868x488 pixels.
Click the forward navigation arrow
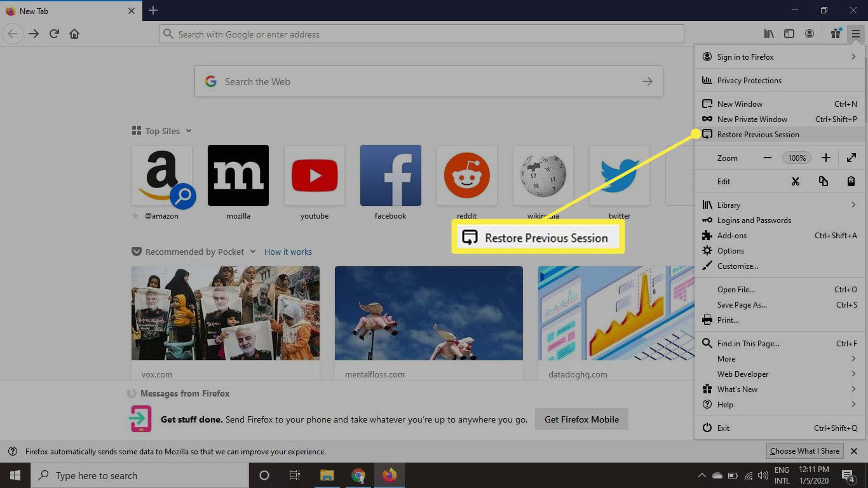(34, 34)
